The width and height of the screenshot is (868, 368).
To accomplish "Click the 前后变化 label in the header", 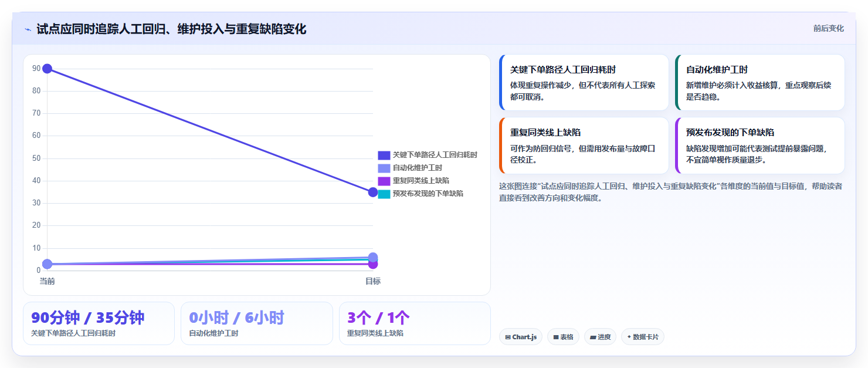I will click(x=828, y=28).
